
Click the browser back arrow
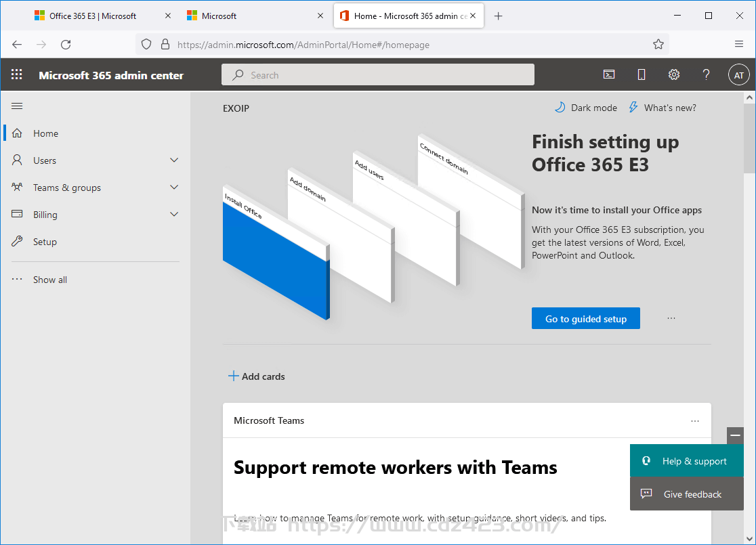(x=17, y=44)
